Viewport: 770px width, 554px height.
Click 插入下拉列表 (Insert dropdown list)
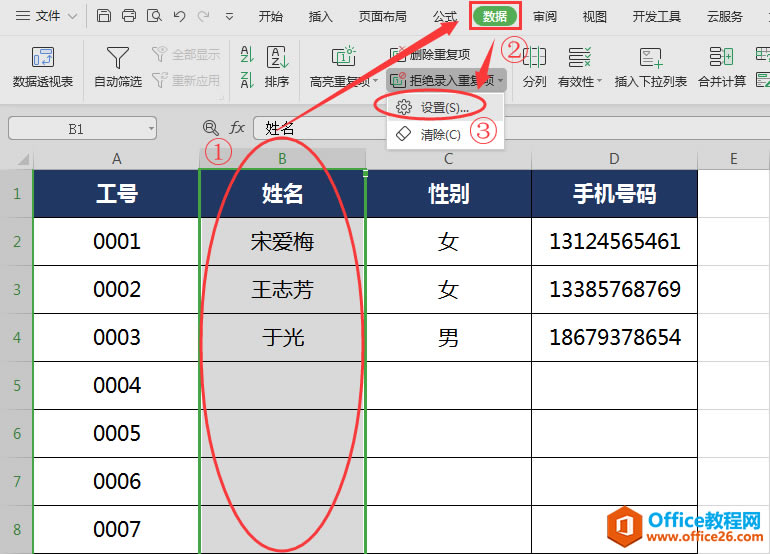coord(650,67)
